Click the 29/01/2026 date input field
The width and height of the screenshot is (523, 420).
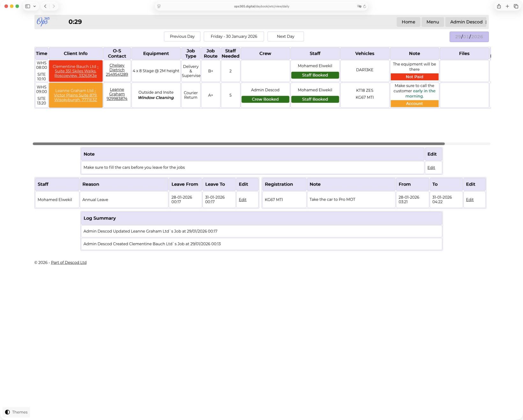[x=469, y=36]
